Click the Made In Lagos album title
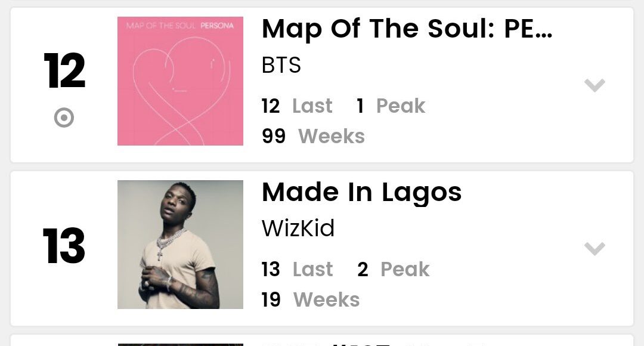 [x=361, y=192]
